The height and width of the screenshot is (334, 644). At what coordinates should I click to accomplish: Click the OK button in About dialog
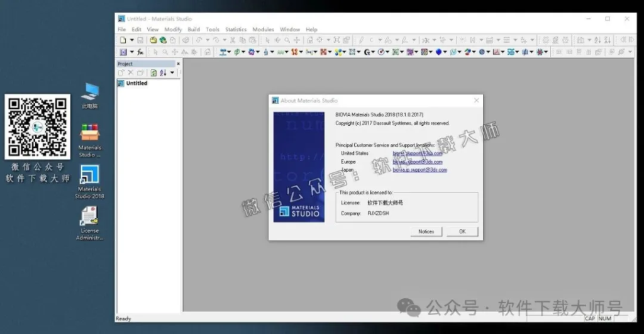[462, 231]
